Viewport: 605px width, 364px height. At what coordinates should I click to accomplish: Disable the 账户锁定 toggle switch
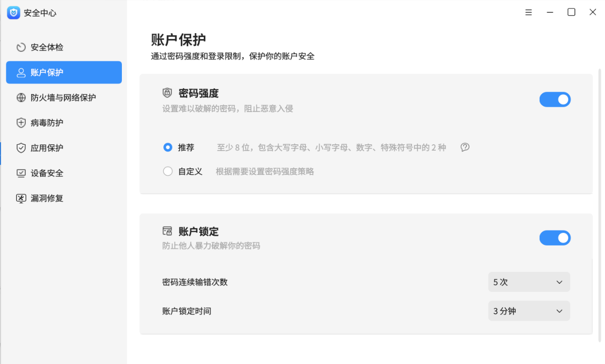(x=555, y=238)
